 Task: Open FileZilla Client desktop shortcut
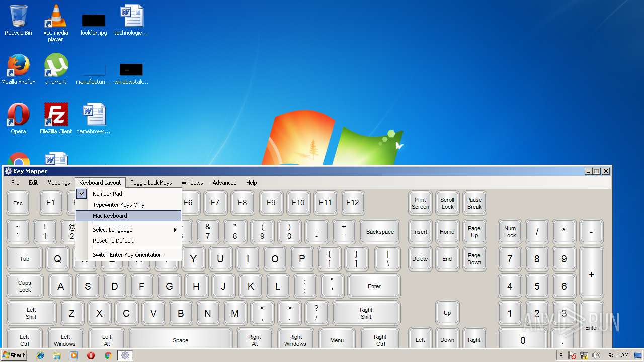[x=56, y=119]
